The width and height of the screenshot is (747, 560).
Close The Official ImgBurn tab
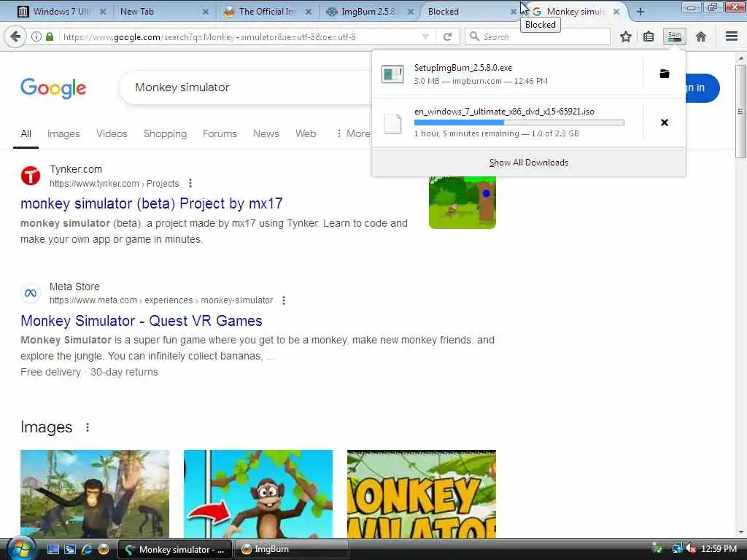(x=309, y=12)
